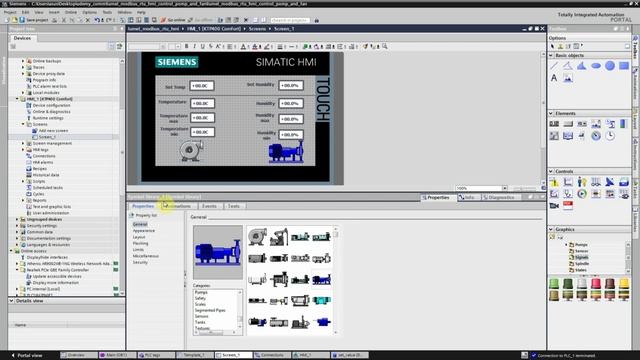The image size is (640, 360).
Task: Select Pumps in the Categories list
Action: [201, 292]
